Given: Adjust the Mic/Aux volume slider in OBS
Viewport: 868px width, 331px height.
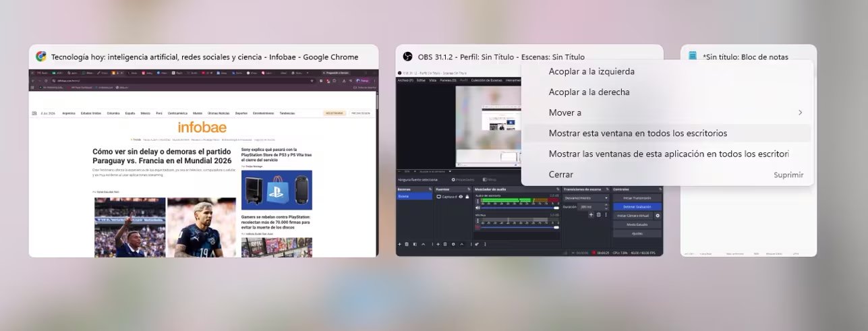Looking at the screenshot, I should tap(520, 227).
